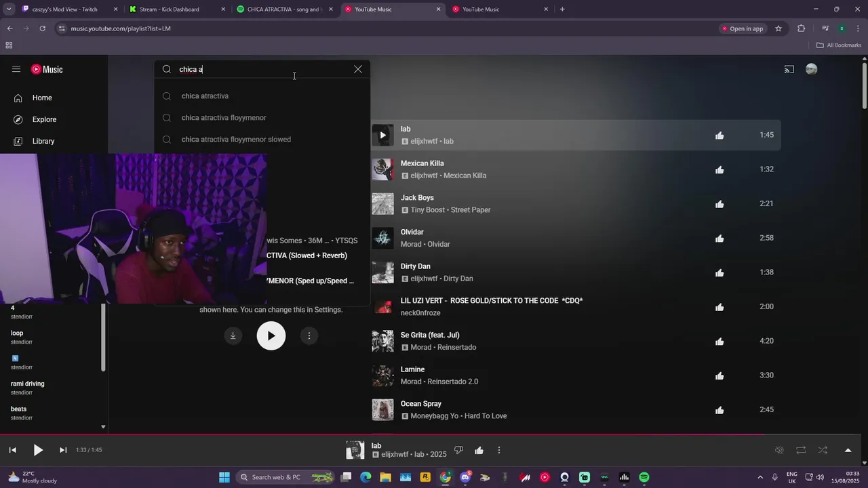Click the YouTube Music logo
The image size is (868, 488).
point(47,69)
